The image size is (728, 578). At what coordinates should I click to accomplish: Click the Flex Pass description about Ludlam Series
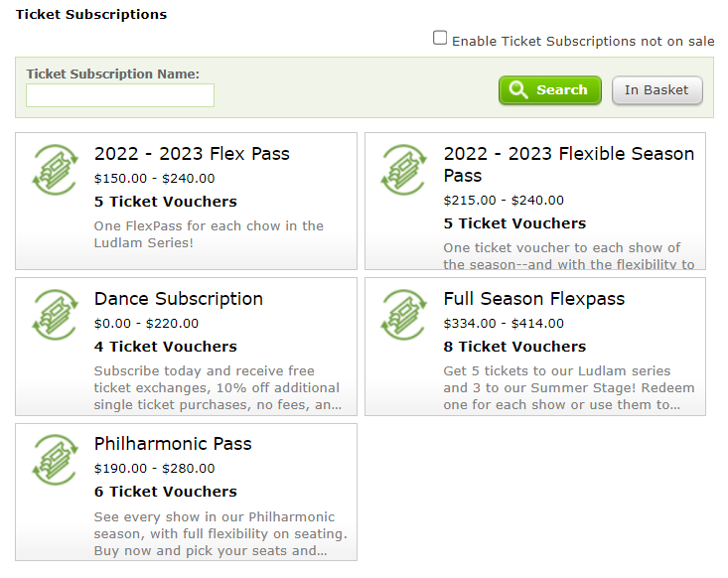(x=209, y=234)
